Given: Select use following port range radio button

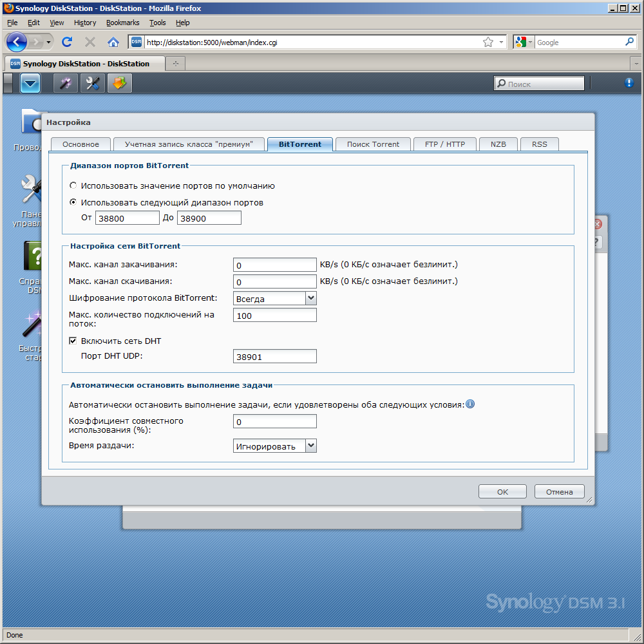Looking at the screenshot, I should pyautogui.click(x=73, y=202).
